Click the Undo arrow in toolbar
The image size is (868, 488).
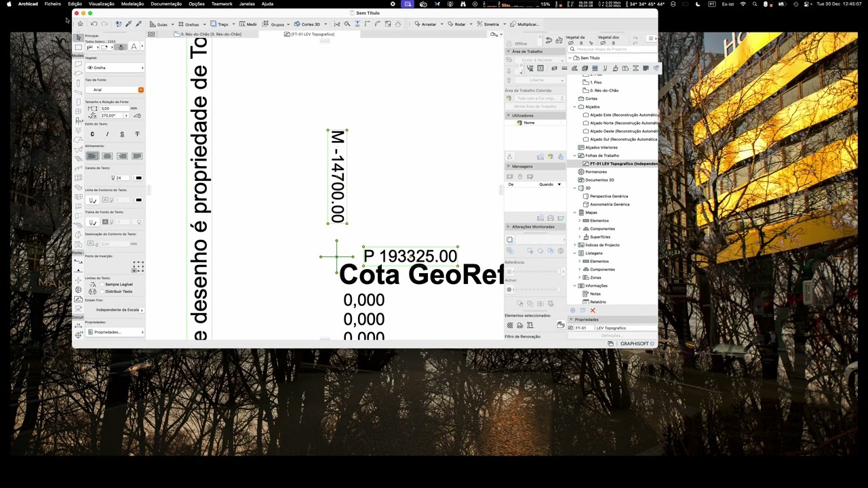coord(94,24)
